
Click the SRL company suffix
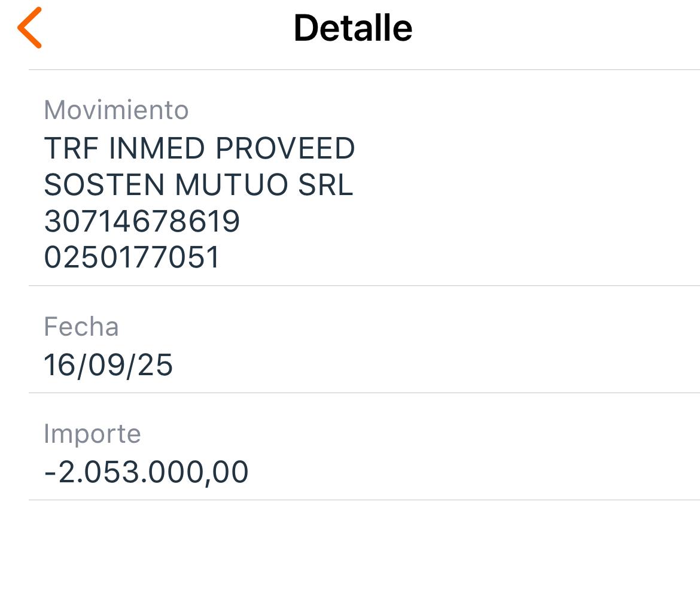tap(325, 185)
